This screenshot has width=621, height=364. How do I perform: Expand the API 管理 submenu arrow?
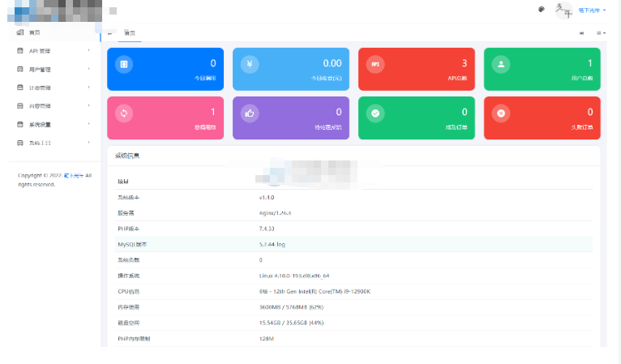[88, 50]
